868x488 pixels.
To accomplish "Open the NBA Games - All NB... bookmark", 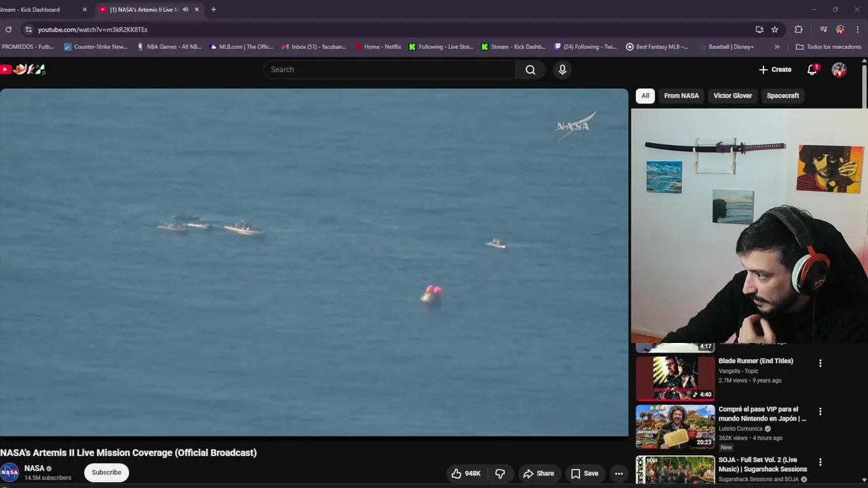I will click(169, 47).
